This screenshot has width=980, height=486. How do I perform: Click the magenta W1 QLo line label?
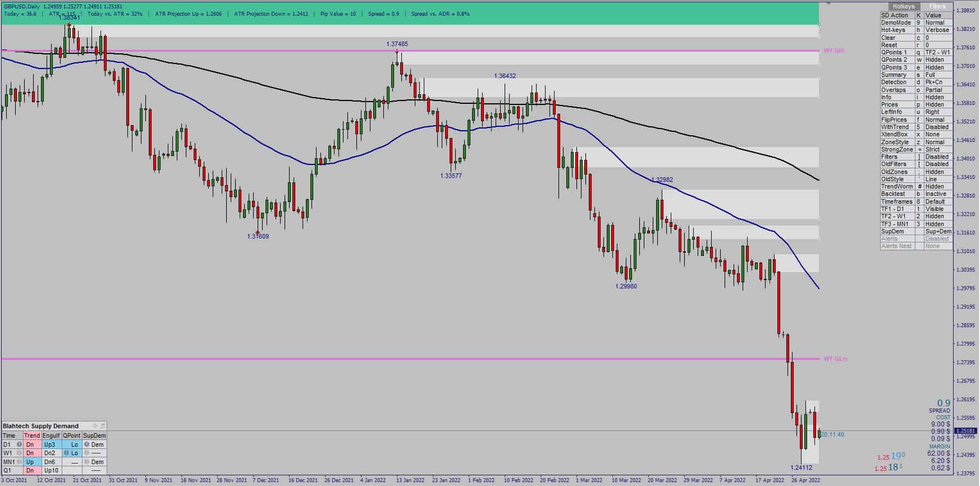835,359
